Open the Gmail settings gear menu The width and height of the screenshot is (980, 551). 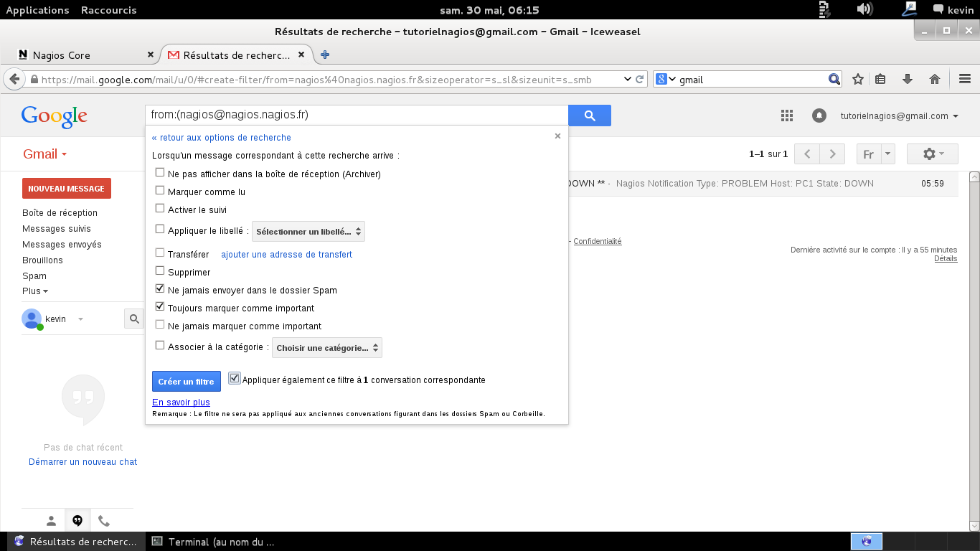pos(933,154)
